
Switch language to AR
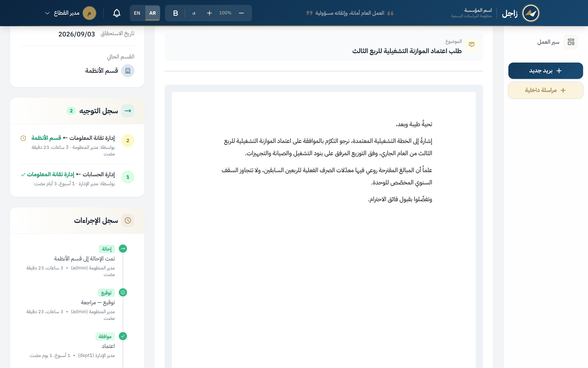tap(153, 13)
